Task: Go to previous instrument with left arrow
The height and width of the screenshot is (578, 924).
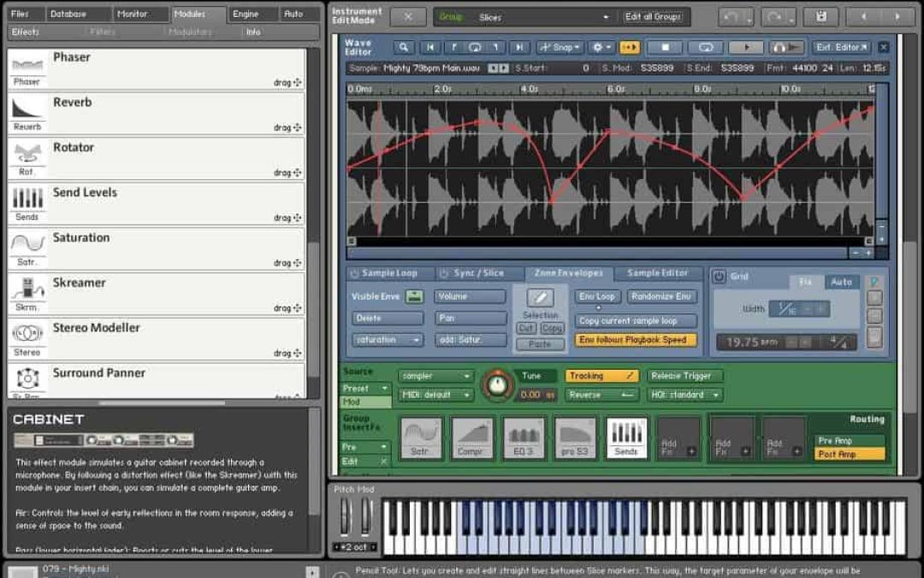Action: point(863,16)
